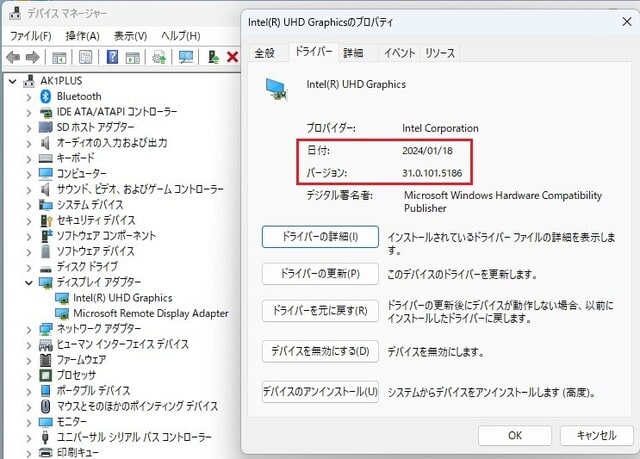Expand モニター category

[29, 423]
